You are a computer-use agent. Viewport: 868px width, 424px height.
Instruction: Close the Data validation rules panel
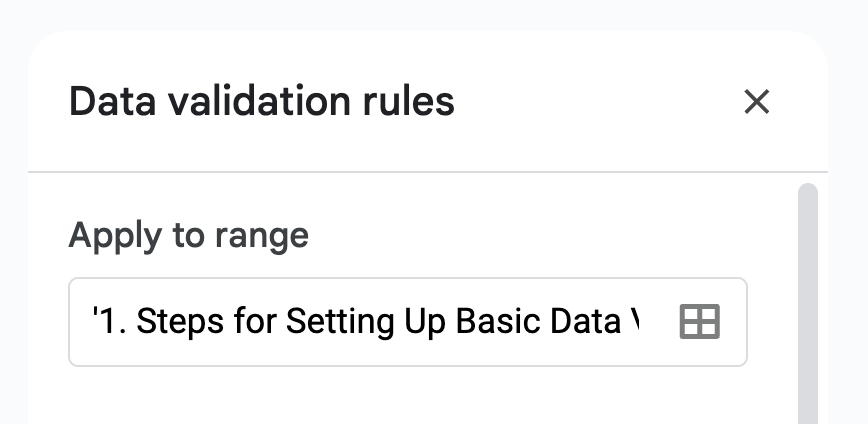point(756,102)
